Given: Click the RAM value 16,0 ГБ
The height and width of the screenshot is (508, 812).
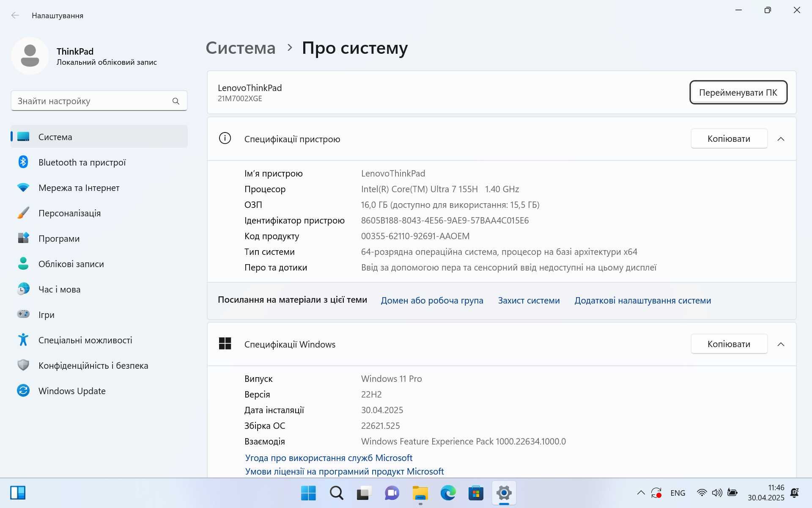Looking at the screenshot, I should tap(450, 205).
